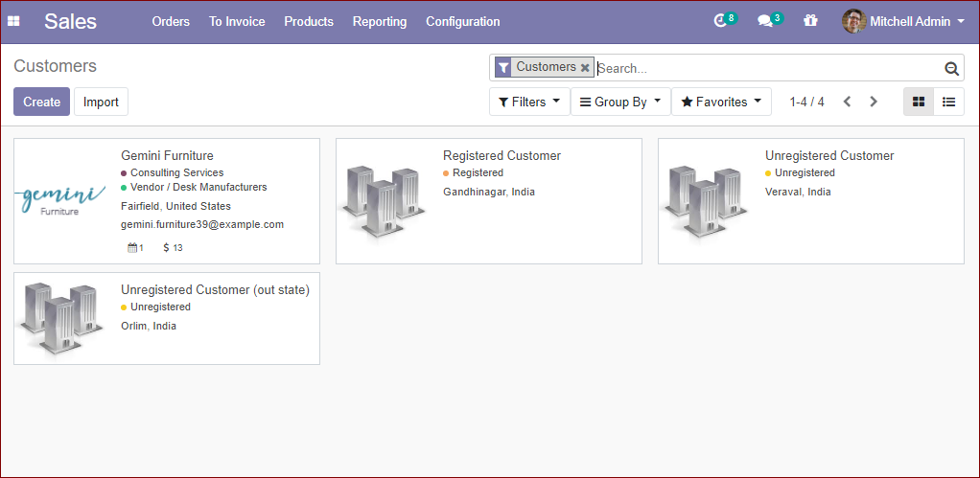The height and width of the screenshot is (478, 980).
Task: Open the Group By dropdown
Action: coord(620,102)
